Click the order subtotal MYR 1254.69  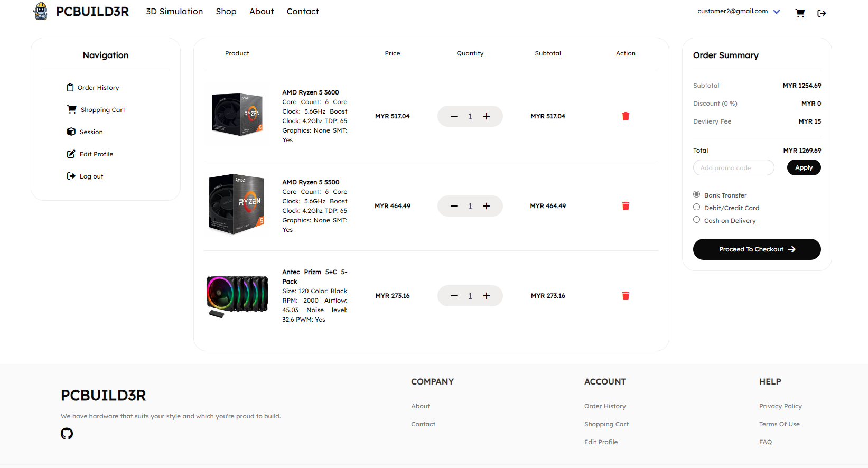(x=802, y=86)
